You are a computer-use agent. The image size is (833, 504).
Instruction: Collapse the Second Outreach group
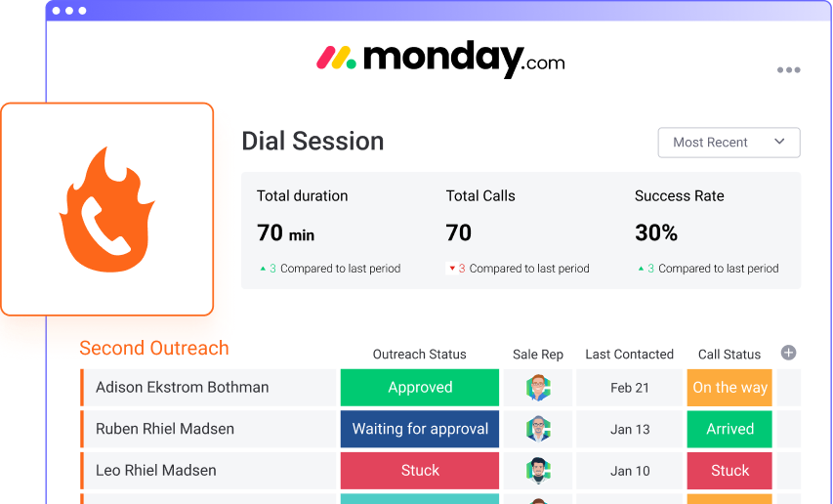(x=154, y=348)
